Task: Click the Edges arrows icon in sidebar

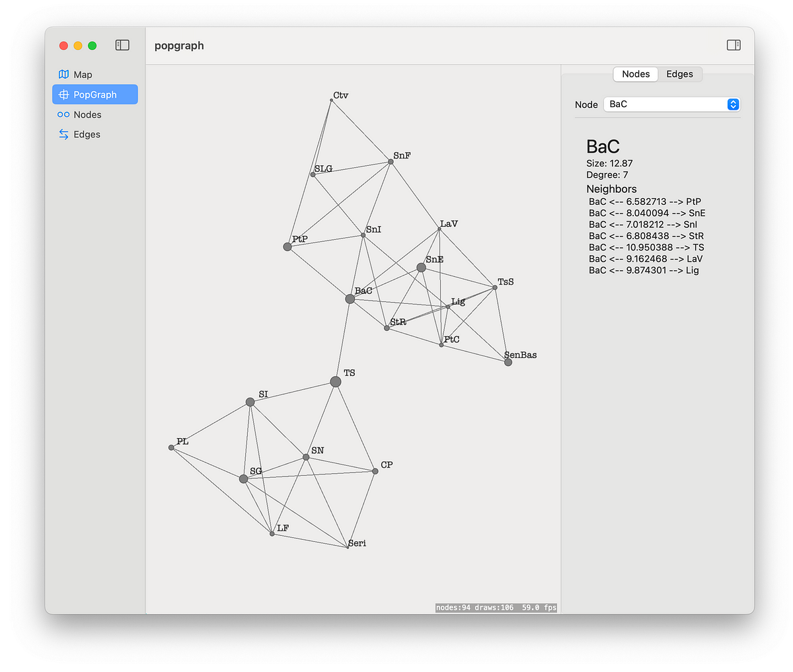Action: click(64, 134)
